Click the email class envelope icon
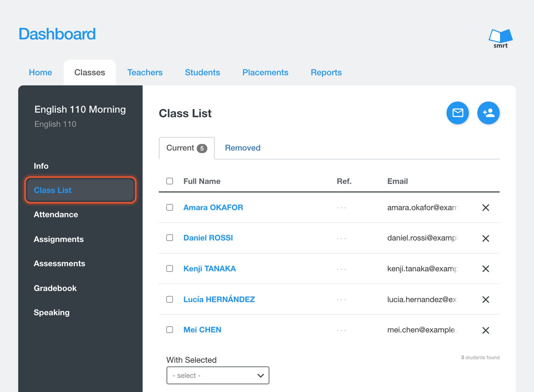The height and width of the screenshot is (392, 534). point(458,113)
